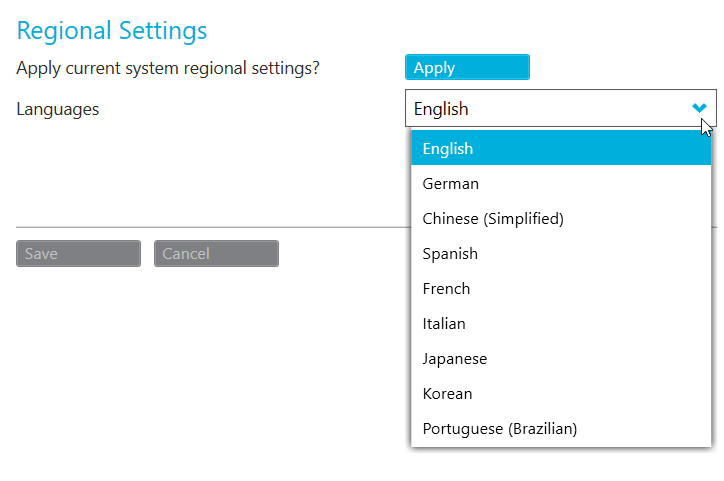Select English from the language list
Screen dimensions: 724x481
(561, 148)
